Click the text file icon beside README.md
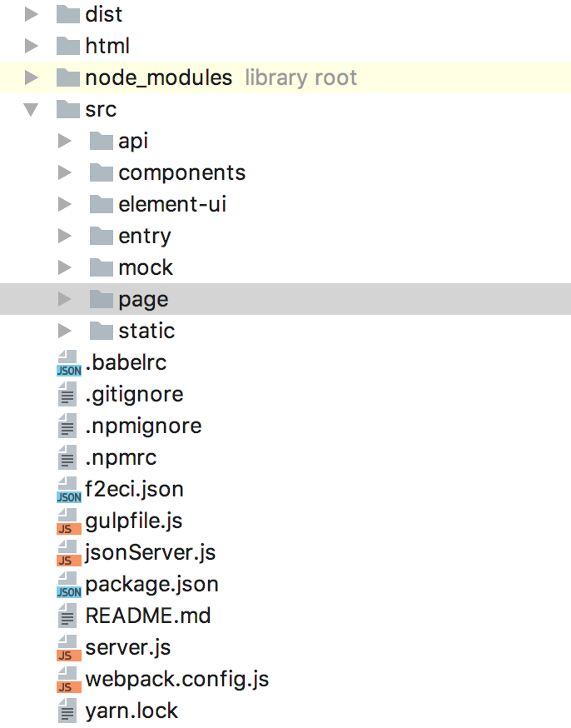Screen dimensions: 571x728 (x=68, y=616)
